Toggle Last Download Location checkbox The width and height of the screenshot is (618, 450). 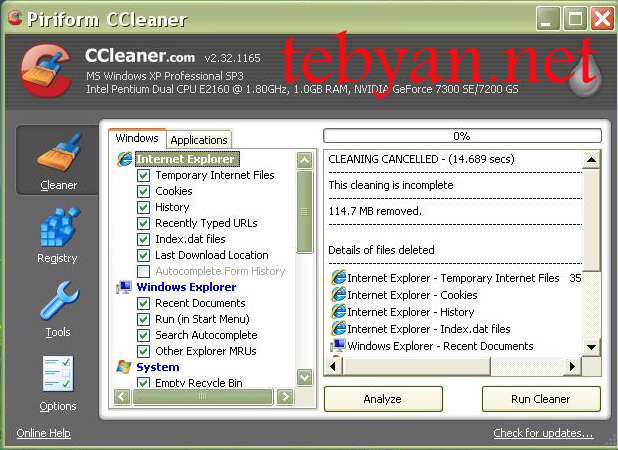[143, 255]
